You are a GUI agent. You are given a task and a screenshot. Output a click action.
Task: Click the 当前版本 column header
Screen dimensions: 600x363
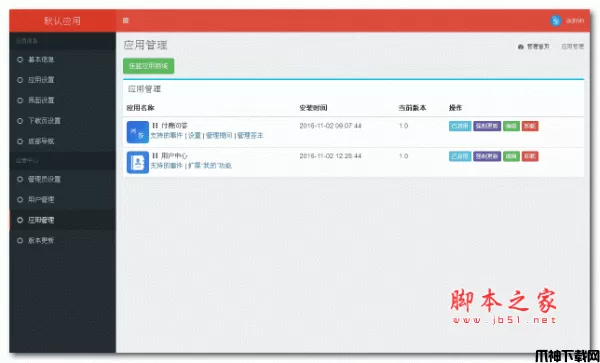(412, 108)
